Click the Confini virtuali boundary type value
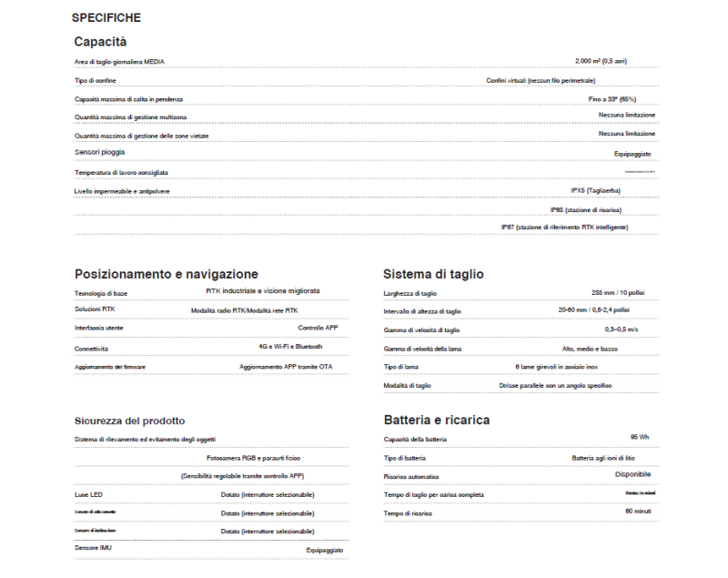Image resolution: width=728 pixels, height=578 pixels. 541,80
